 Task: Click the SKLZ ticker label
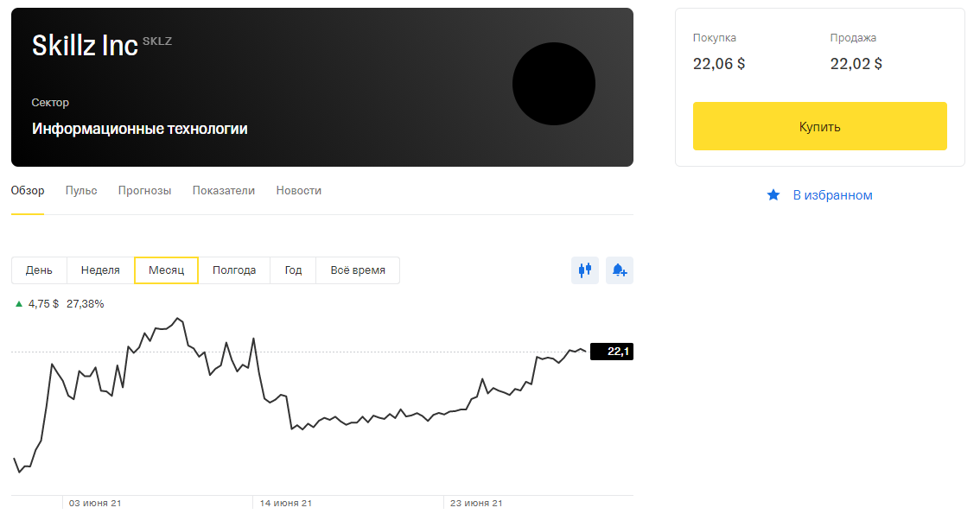click(x=157, y=41)
